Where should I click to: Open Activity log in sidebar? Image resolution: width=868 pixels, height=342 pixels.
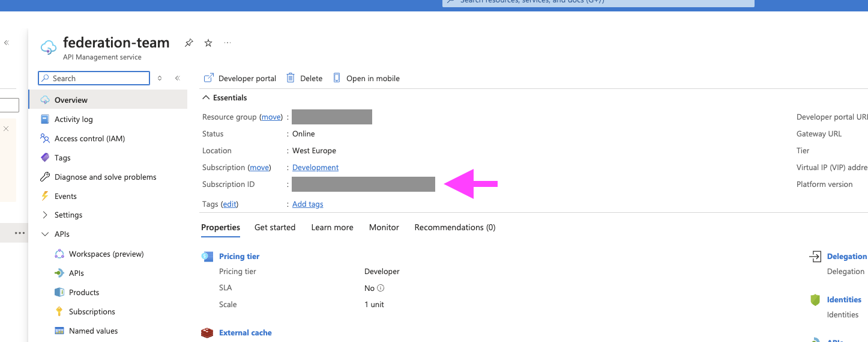[x=73, y=119]
